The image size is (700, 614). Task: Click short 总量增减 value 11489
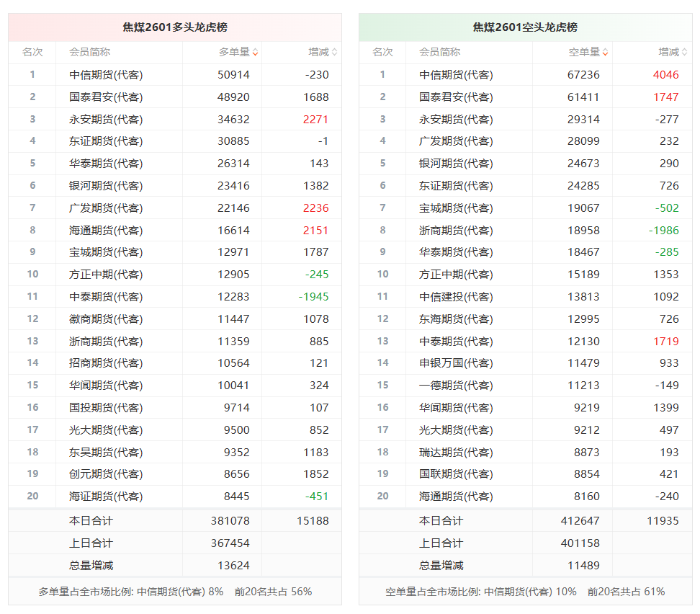[x=583, y=566]
